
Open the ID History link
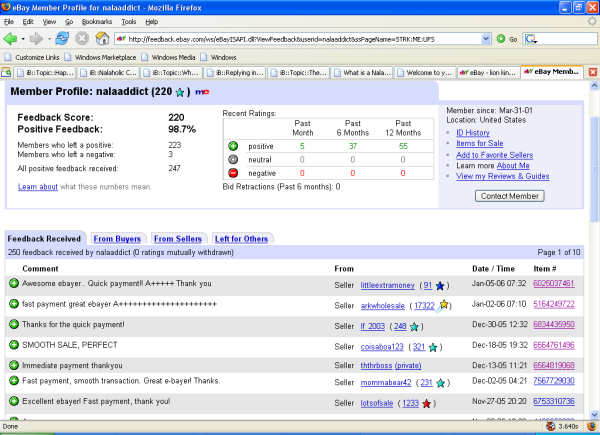point(473,133)
